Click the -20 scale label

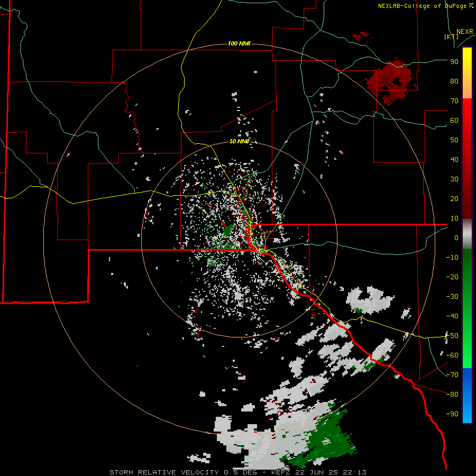(452, 277)
